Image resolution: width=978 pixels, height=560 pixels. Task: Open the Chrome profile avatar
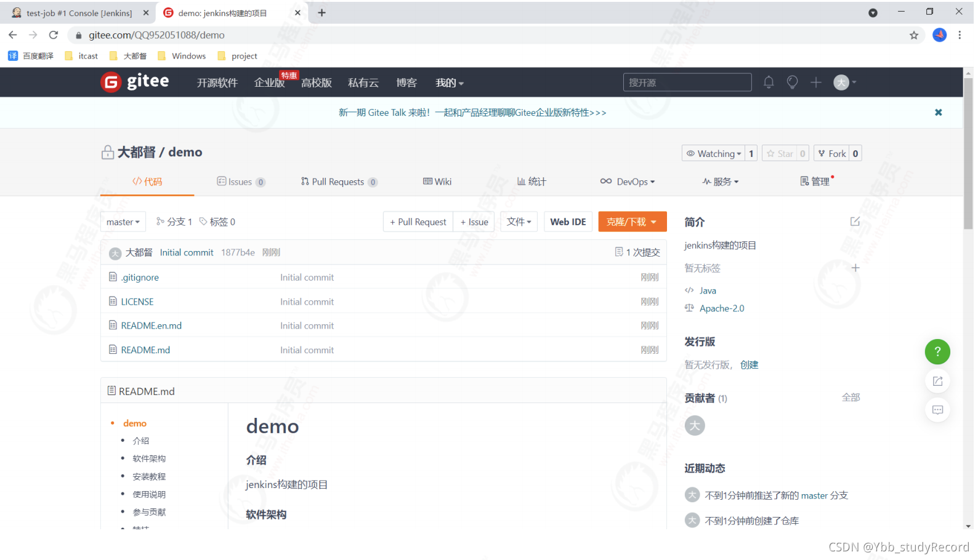[939, 35]
